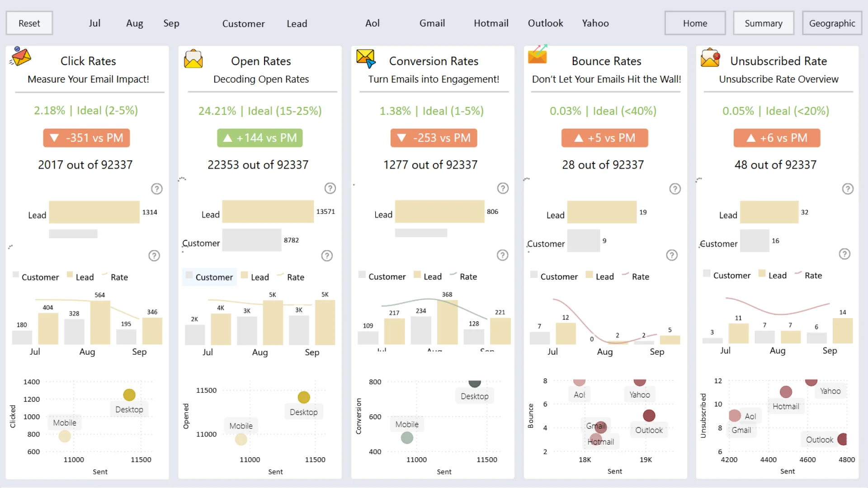The width and height of the screenshot is (868, 488).
Task: Click the 368 Aug Lead column in Conversion Rates
Action: 447,322
